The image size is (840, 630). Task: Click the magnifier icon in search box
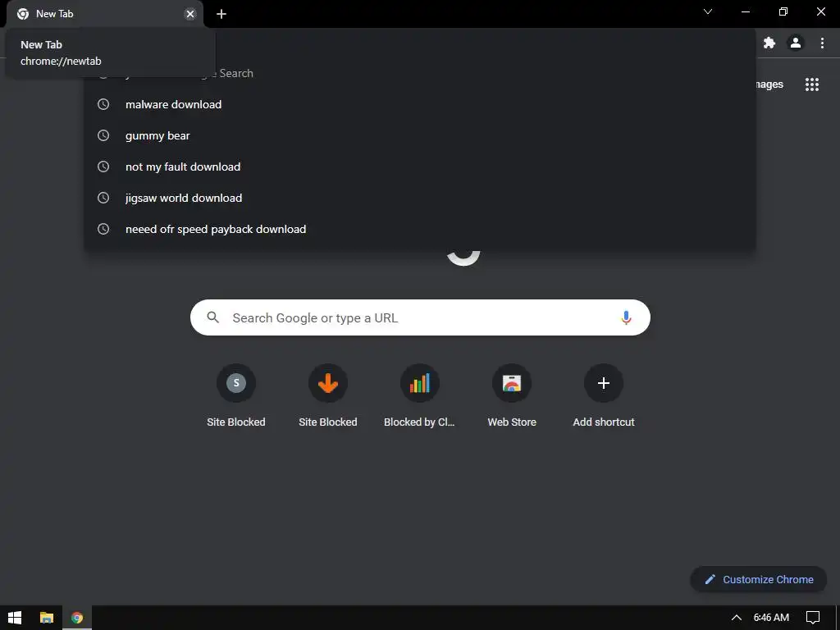pos(213,317)
